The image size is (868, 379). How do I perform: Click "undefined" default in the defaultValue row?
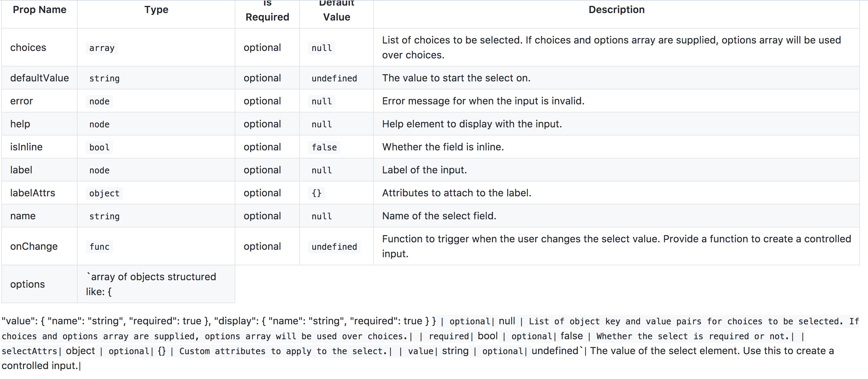point(334,79)
